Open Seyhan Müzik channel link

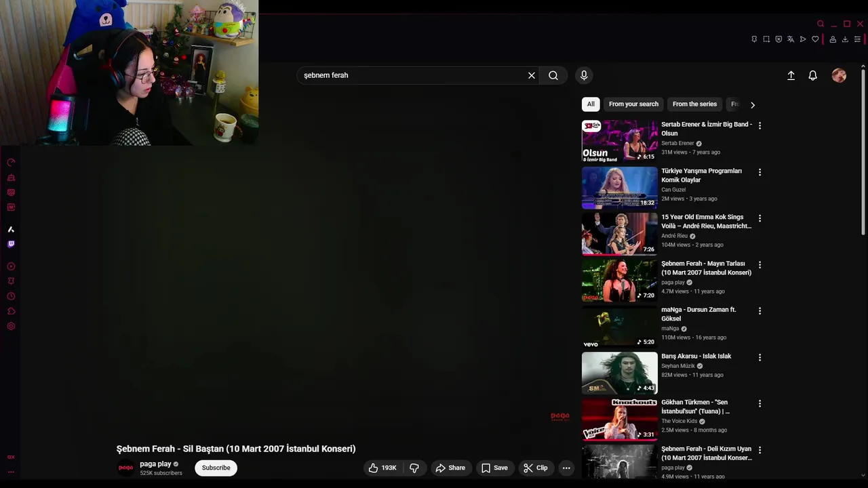678,366
